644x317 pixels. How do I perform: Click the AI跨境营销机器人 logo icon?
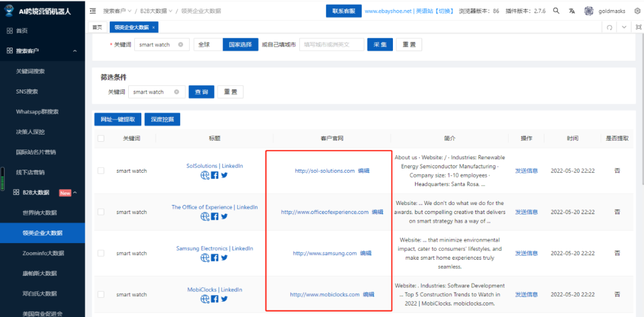[x=10, y=10]
